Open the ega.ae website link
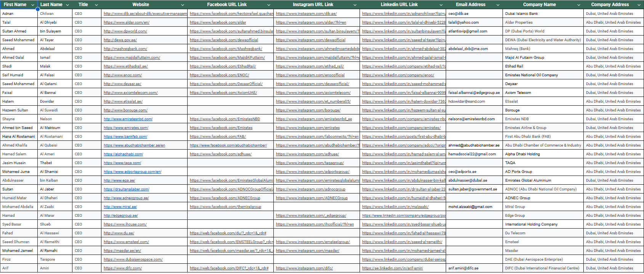 (x=119, y=181)
